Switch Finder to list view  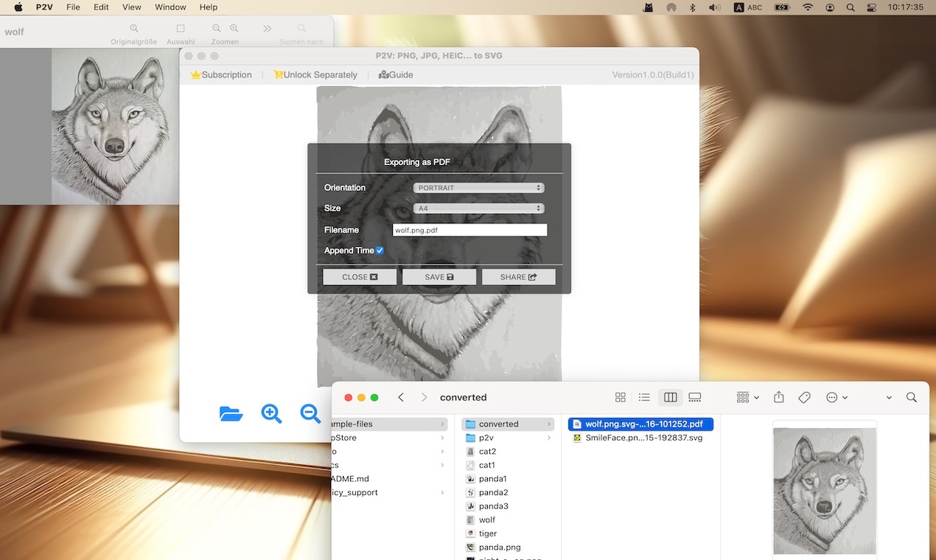(x=644, y=397)
